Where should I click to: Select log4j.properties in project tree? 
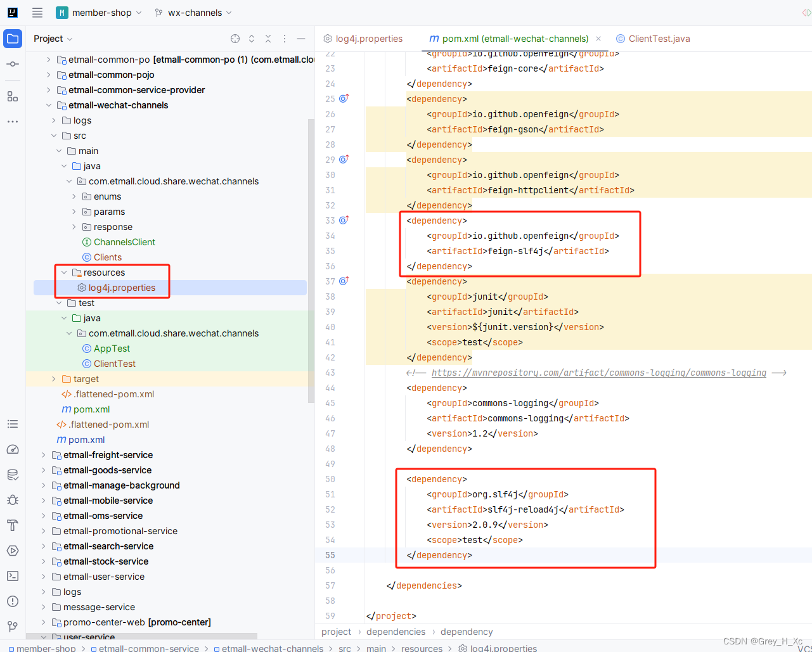(x=122, y=288)
